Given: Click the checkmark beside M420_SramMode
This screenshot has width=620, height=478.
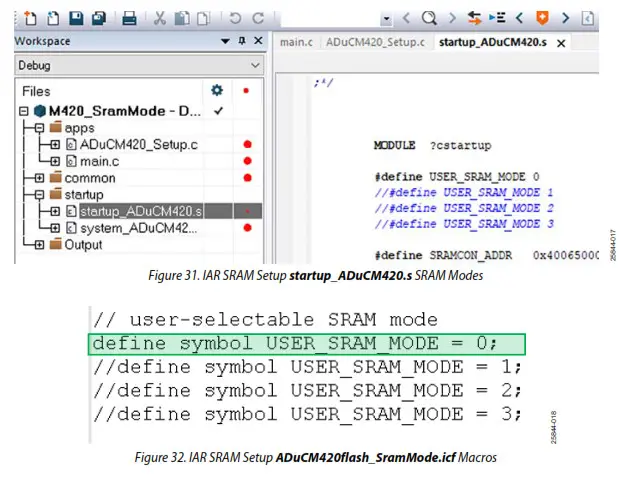Looking at the screenshot, I should [x=218, y=111].
